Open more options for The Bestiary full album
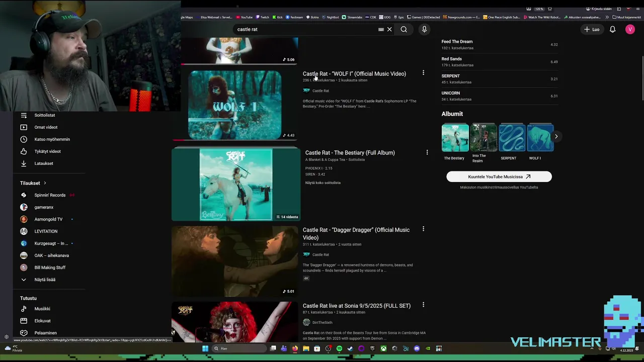This screenshot has width=644, height=362. click(427, 152)
